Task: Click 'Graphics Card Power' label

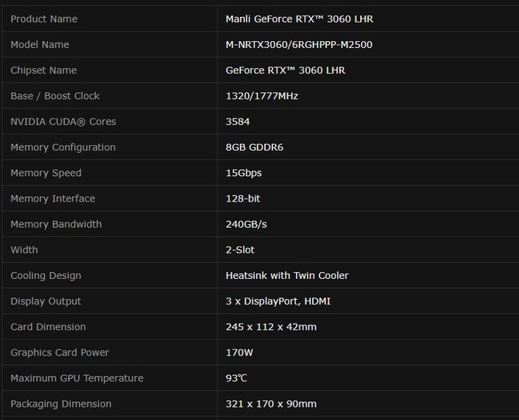Action: 60,353
